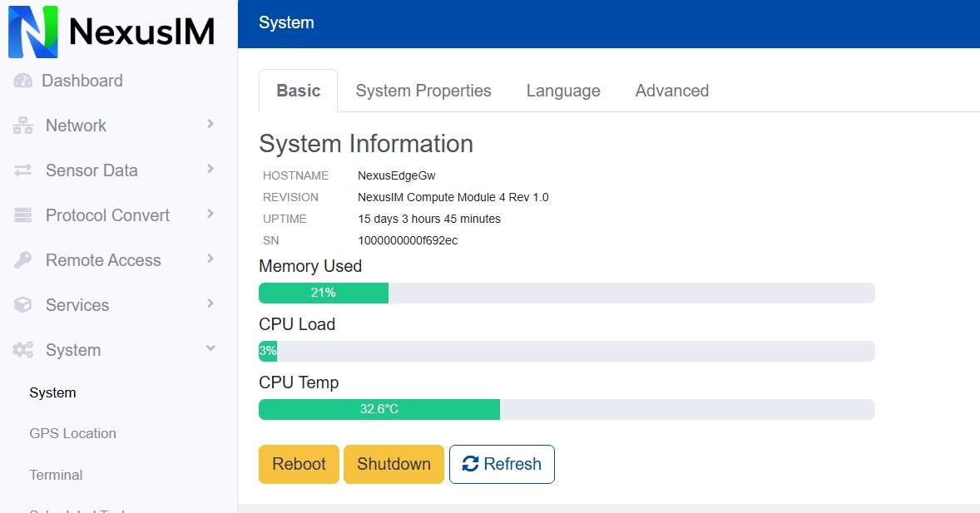Image resolution: width=980 pixels, height=513 pixels.
Task: Open the Network menu item
Action: tap(76, 126)
